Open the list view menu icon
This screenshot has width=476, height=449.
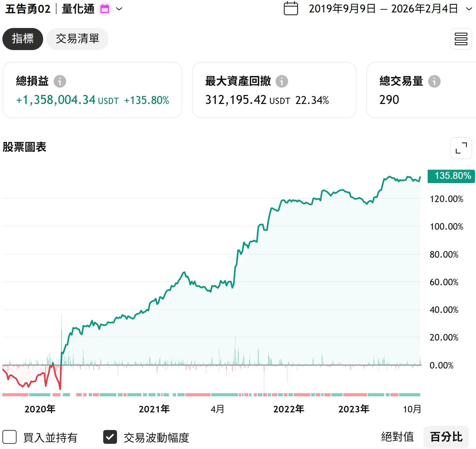click(x=461, y=39)
